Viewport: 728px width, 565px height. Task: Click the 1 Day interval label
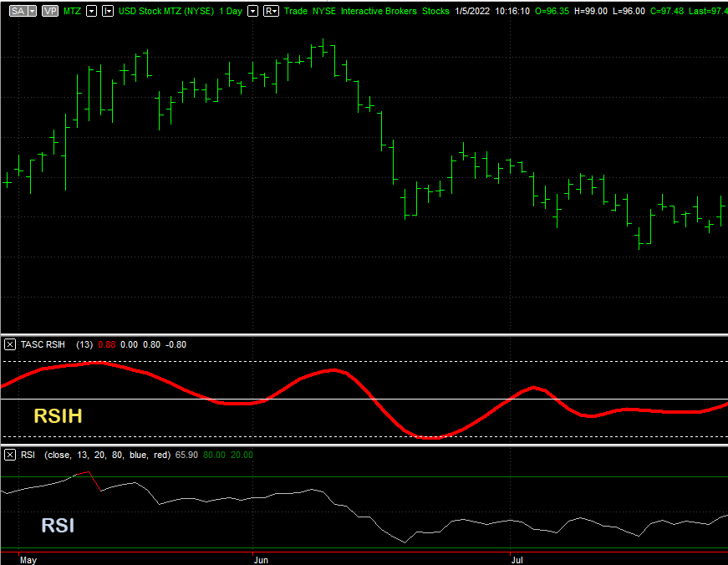pos(231,11)
